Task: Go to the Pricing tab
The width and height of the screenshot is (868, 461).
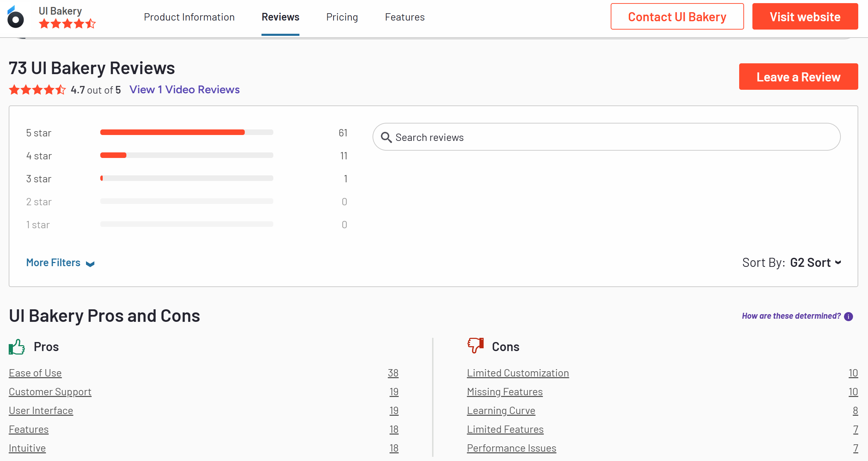Action: [342, 17]
